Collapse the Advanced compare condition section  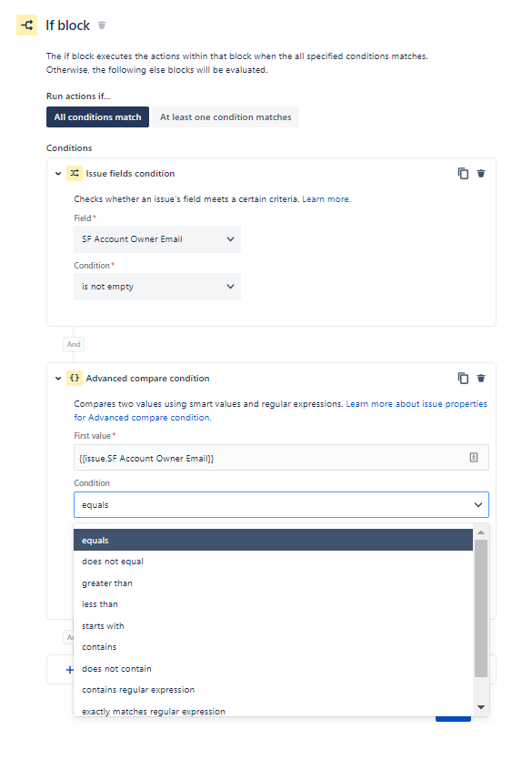coord(58,378)
